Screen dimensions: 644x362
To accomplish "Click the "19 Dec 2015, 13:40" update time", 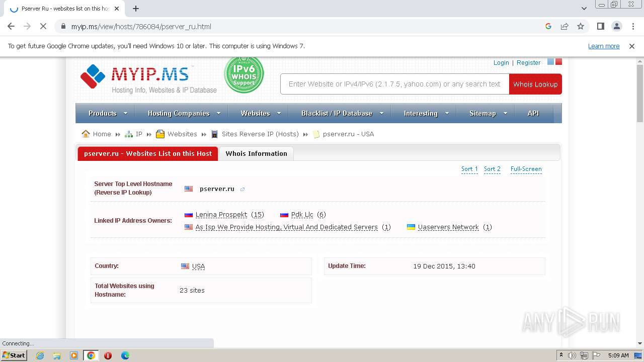I will click(x=444, y=266).
